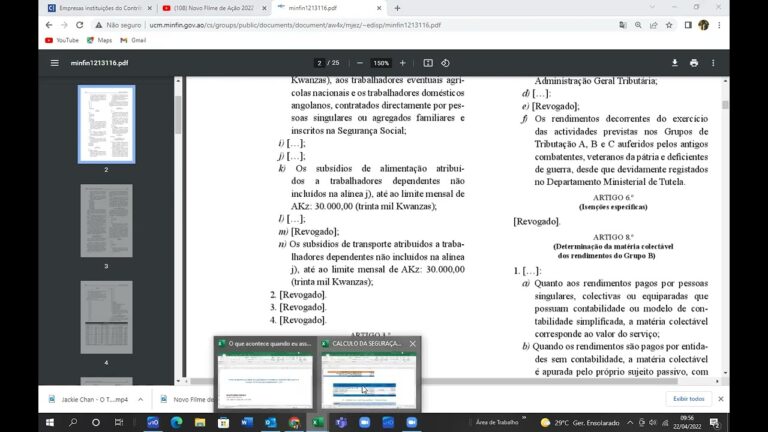Click Exibir todos downloads button
This screenshot has width=768, height=432.
point(688,399)
